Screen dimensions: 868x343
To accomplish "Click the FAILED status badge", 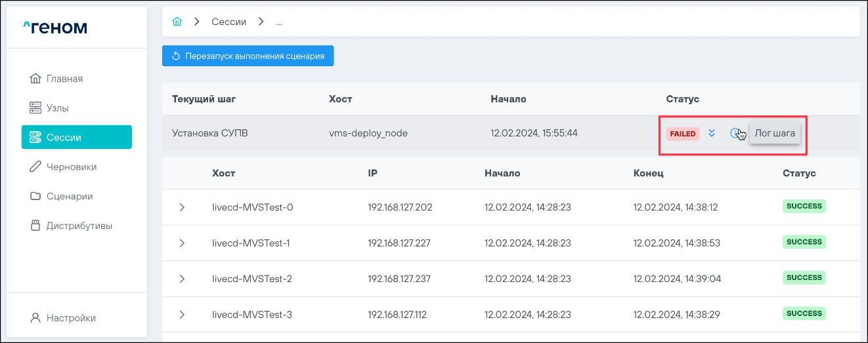I will (x=683, y=134).
